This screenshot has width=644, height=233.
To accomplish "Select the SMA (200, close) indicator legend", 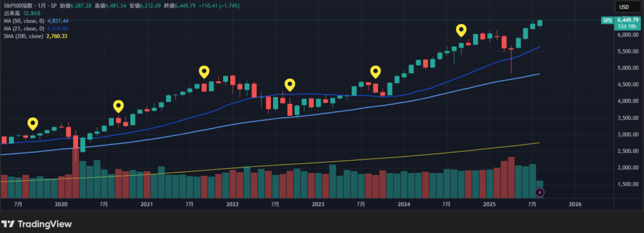I will coord(23,36).
